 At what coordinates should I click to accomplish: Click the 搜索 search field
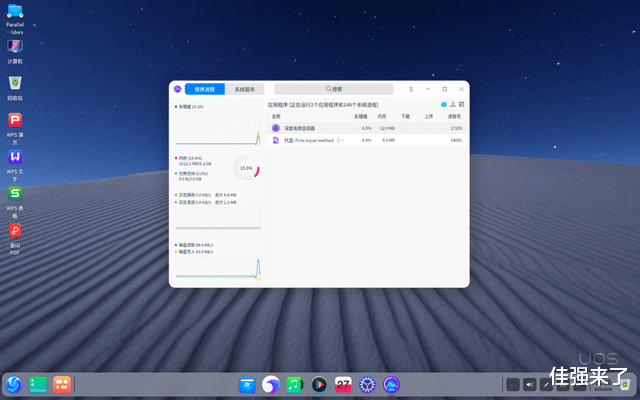point(333,89)
